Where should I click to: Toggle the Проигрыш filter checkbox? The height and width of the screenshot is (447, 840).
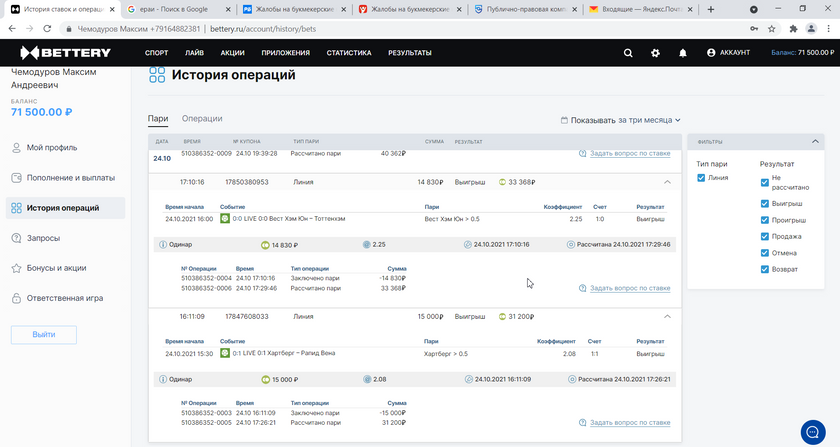tap(764, 220)
